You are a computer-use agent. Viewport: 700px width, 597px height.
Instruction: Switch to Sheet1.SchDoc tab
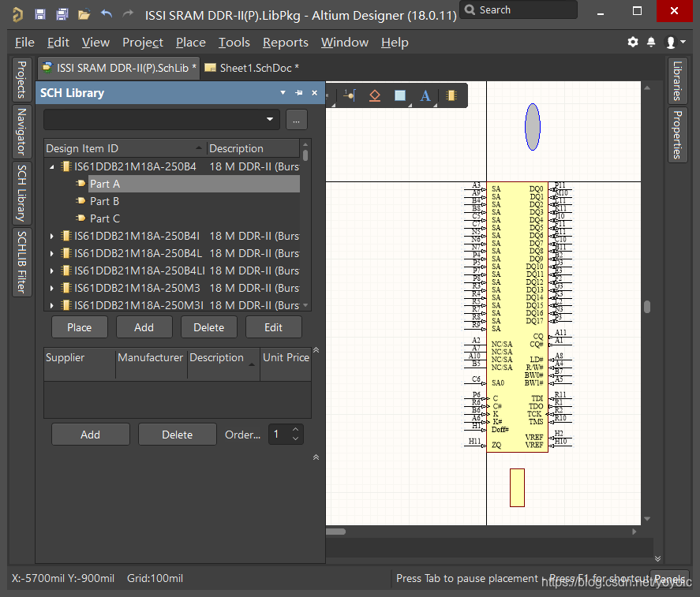click(251, 68)
